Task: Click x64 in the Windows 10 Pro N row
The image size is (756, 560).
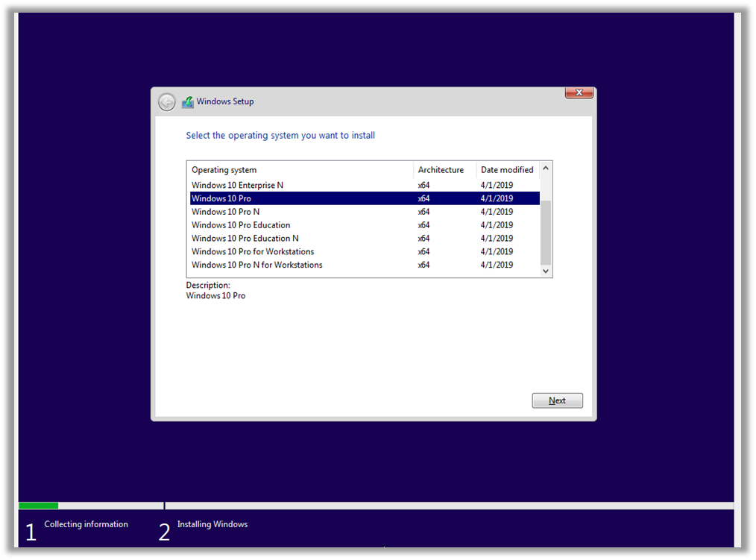Action: (423, 212)
